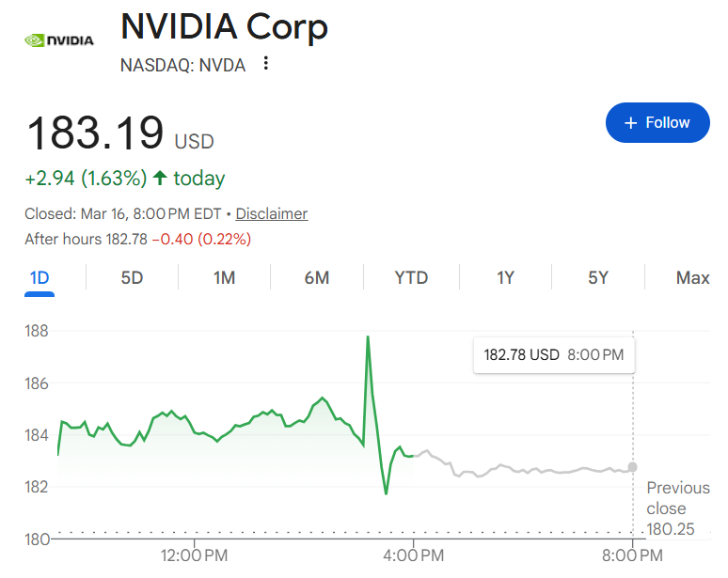The width and height of the screenshot is (728, 578).
Task: Switch to the 6M chart view
Action: pyautogui.click(x=317, y=277)
